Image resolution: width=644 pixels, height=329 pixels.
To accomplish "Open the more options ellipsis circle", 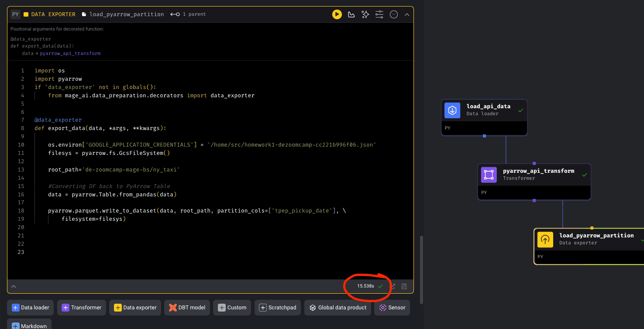I will [x=394, y=14].
